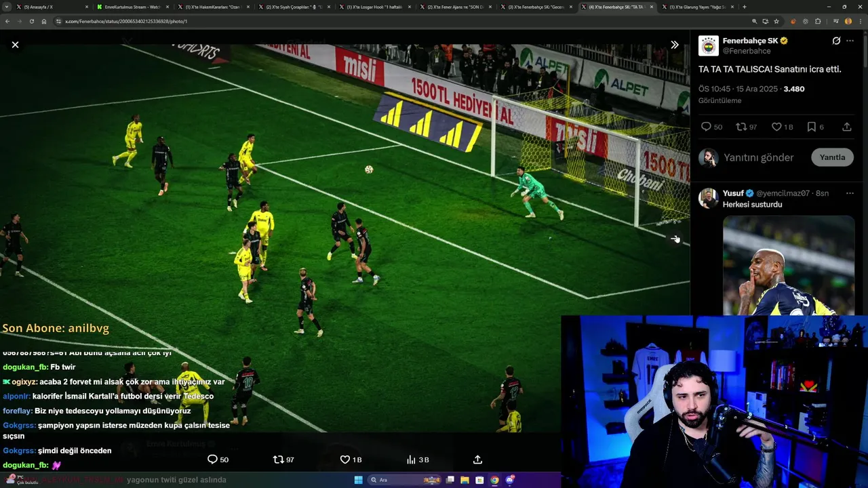Click the reply icon under the photo

pyautogui.click(x=212, y=460)
